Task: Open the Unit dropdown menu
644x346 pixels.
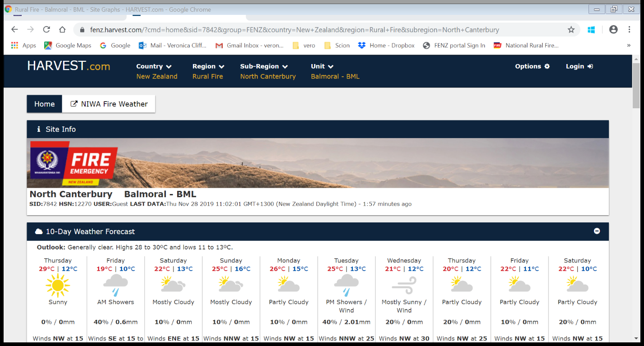Action: click(x=322, y=66)
